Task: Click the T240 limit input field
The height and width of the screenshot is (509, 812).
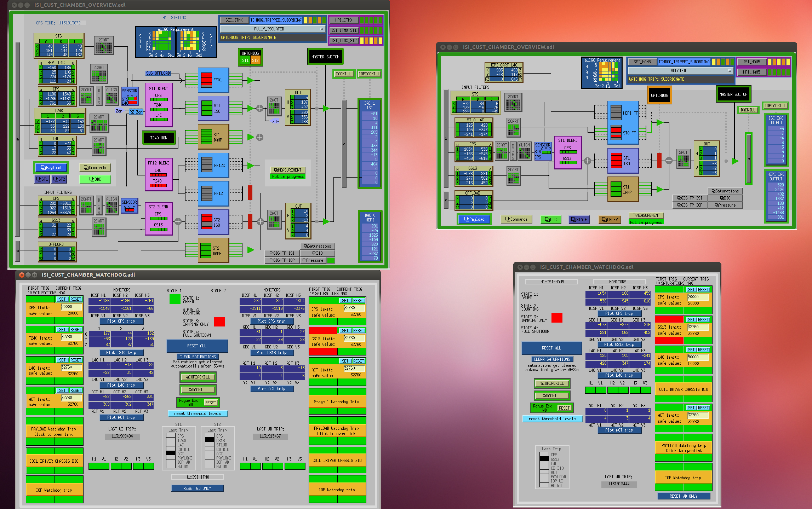Action: tap(72, 337)
